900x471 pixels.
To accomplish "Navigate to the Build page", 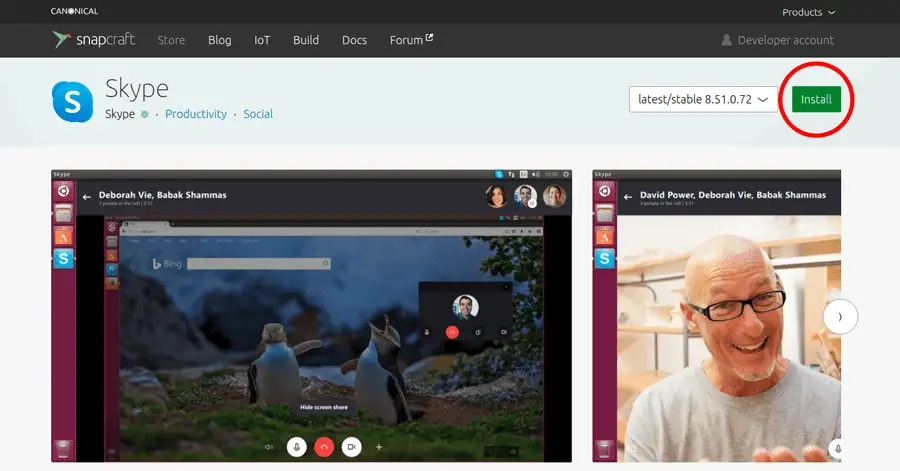I will (306, 40).
